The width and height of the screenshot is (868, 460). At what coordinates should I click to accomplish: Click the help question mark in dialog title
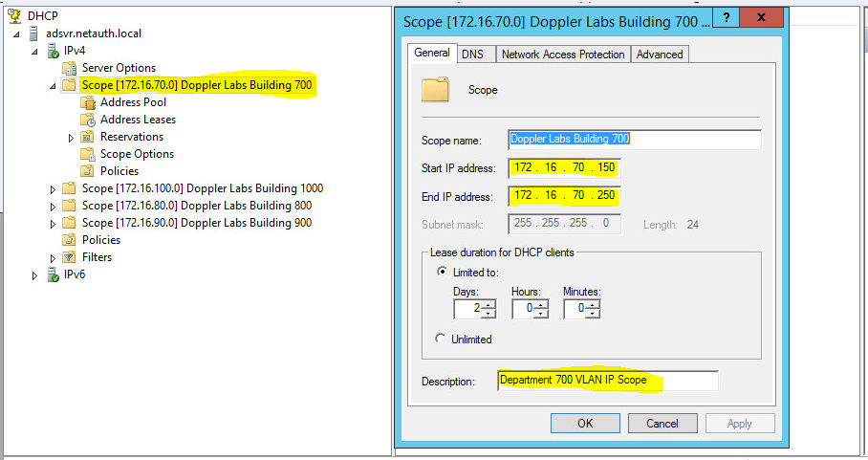click(726, 18)
